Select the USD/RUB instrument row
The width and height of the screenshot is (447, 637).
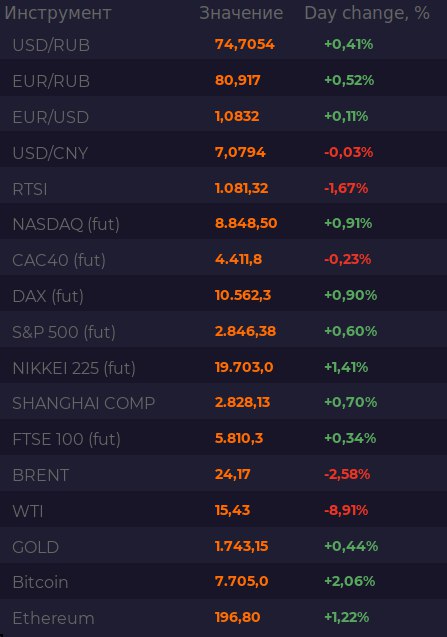click(x=224, y=44)
